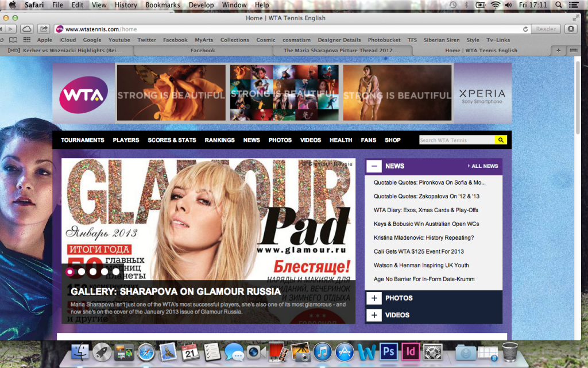The width and height of the screenshot is (588, 368).
Task: Launch iPhoto from the dock
Action: pos(300,352)
